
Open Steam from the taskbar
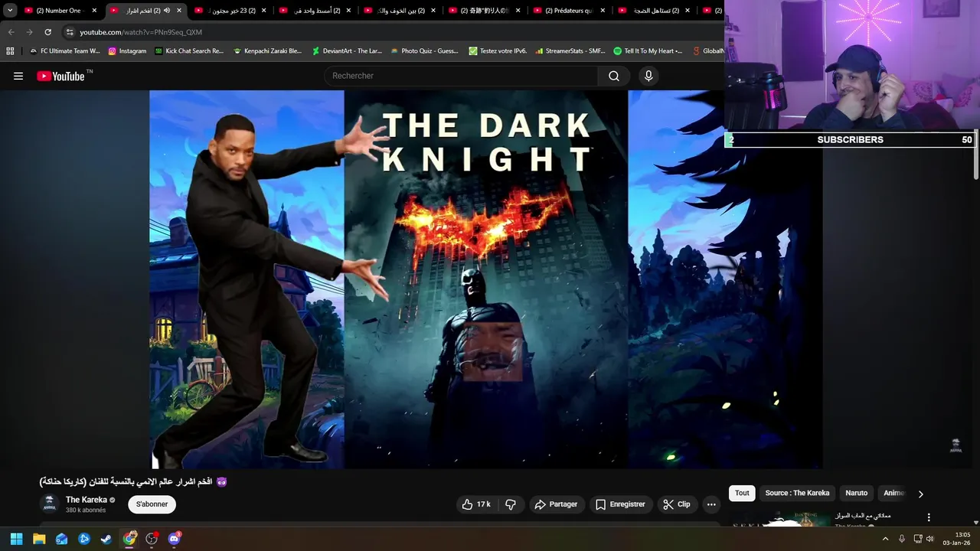point(106,539)
